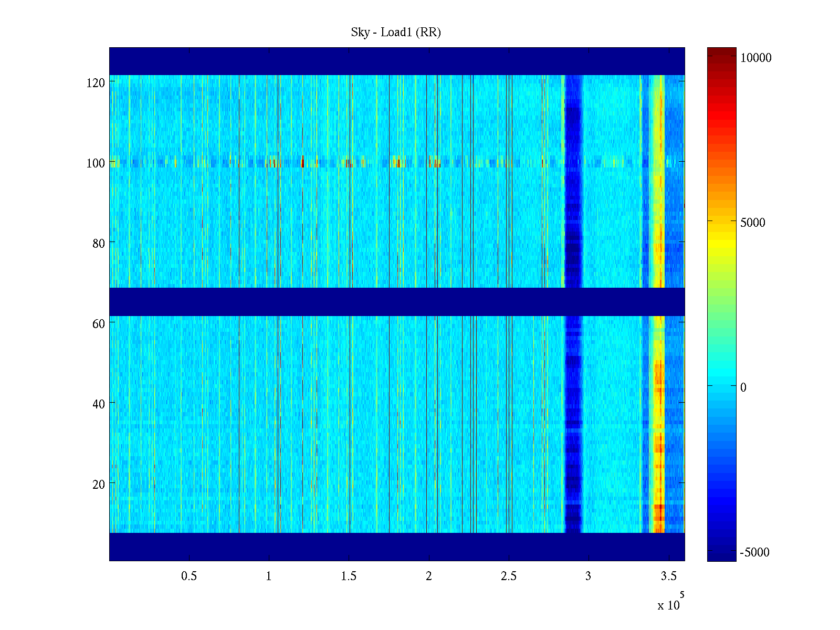Click the x-axis tick label 0.5
840x630 pixels.
coord(189,576)
